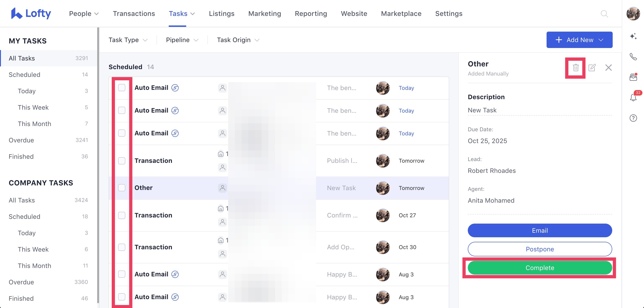Open notifications bell with 32 badge
Image resolution: width=644 pixels, height=308 pixels.
[633, 97]
